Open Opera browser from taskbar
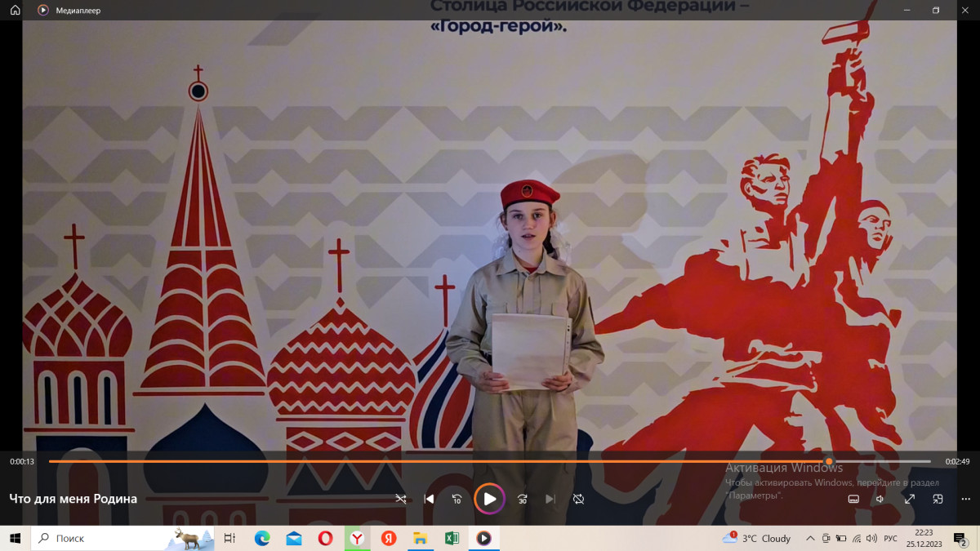The height and width of the screenshot is (551, 980). (x=325, y=539)
